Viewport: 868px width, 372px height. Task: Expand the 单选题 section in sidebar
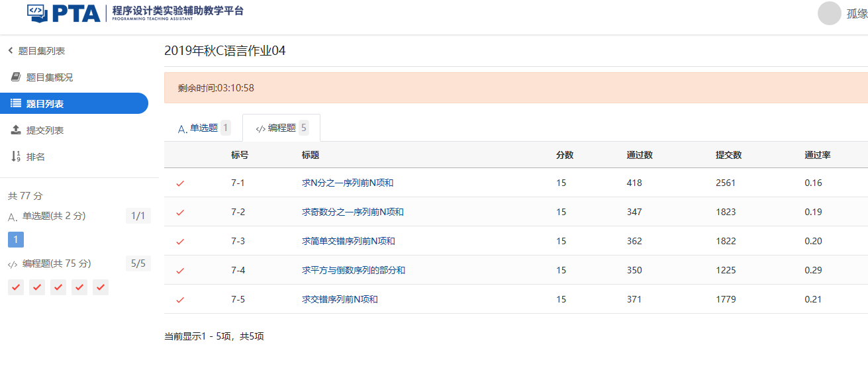pos(53,216)
